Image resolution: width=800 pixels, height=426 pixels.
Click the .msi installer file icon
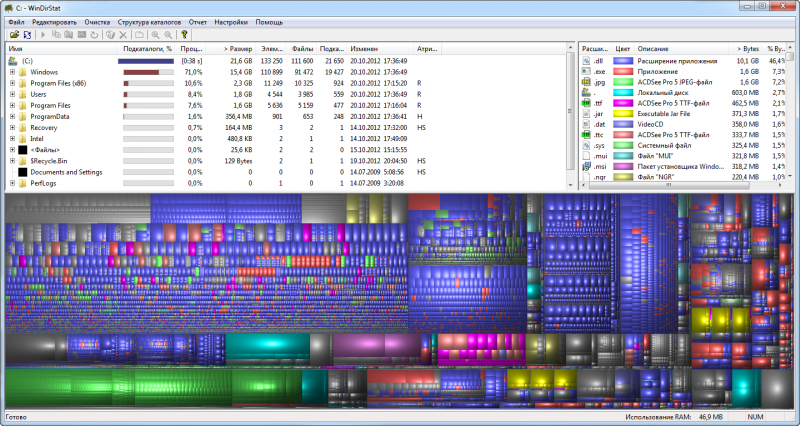(x=586, y=166)
